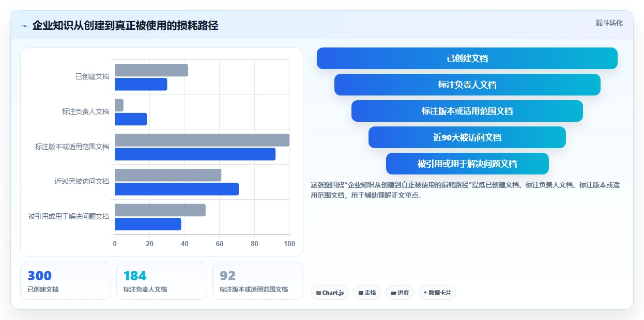Click the chart axis label 被引用或用于解决问题文档
The width and height of the screenshot is (644, 320).
69,216
